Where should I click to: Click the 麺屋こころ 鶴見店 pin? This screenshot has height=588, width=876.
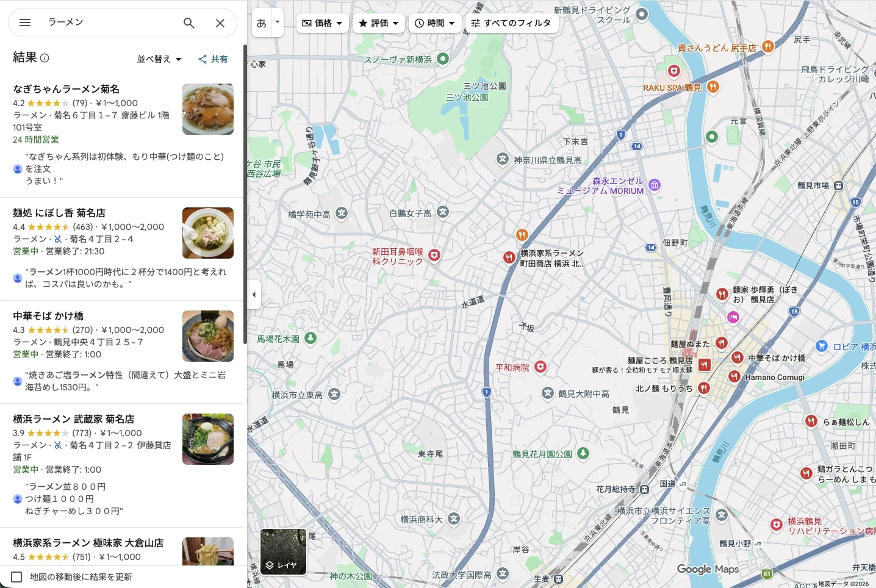click(x=705, y=365)
